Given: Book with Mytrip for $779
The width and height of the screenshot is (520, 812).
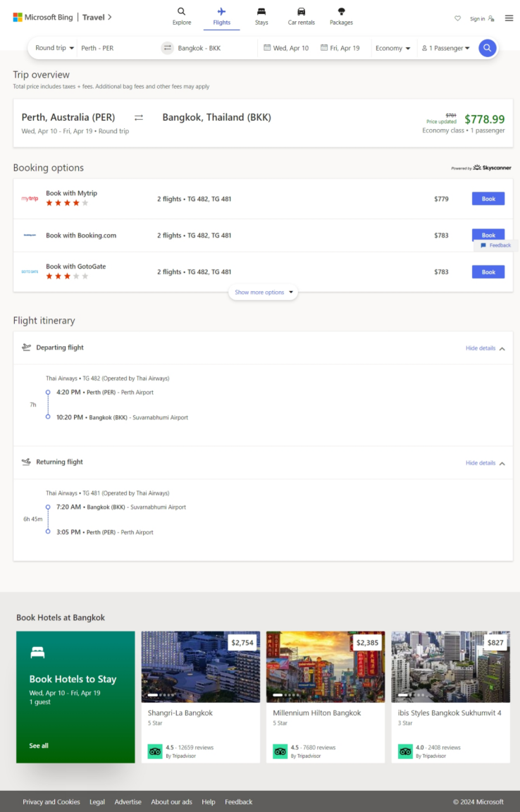Looking at the screenshot, I should click(x=488, y=199).
